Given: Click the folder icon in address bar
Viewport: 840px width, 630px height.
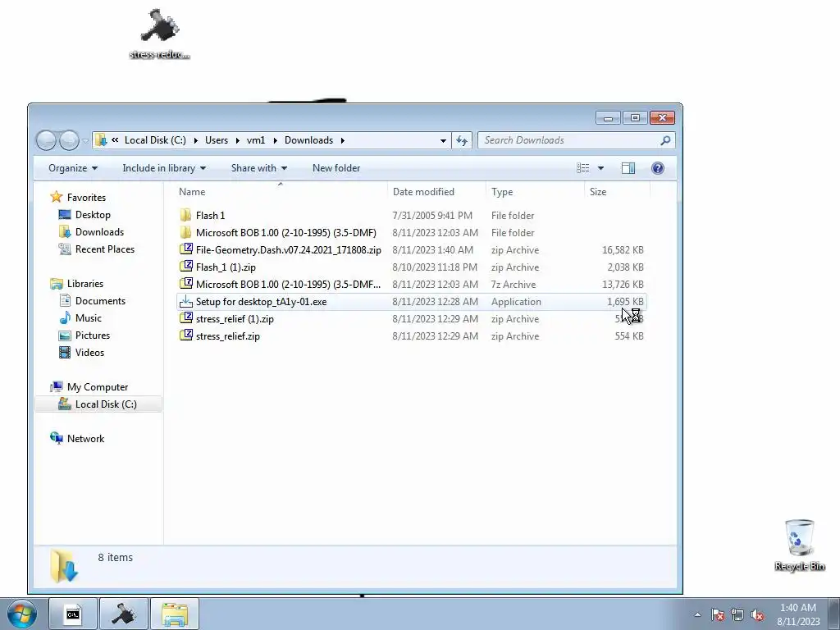Looking at the screenshot, I should coord(101,140).
